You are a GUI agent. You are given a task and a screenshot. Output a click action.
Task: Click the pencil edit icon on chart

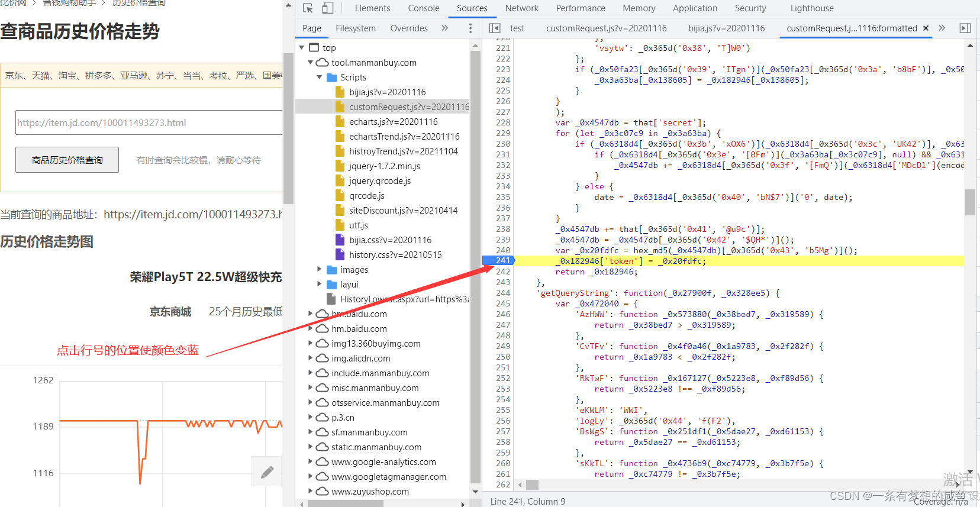267,472
